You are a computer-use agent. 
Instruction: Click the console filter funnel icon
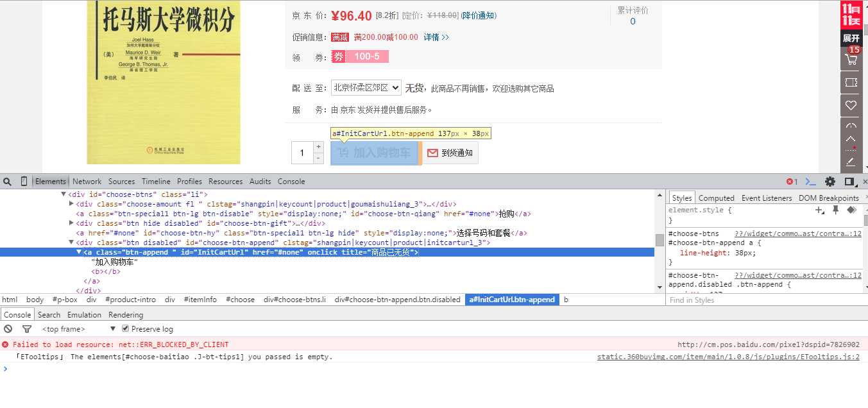pos(27,329)
